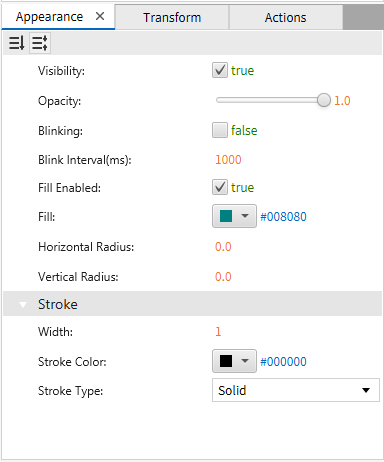The height and width of the screenshot is (462, 384).
Task: Collapse the Stroke section triangle
Action: point(23,305)
